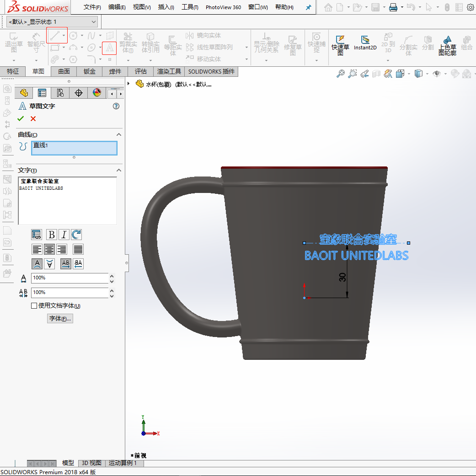
Task: Click the width factor 100% field
Action: click(70, 278)
